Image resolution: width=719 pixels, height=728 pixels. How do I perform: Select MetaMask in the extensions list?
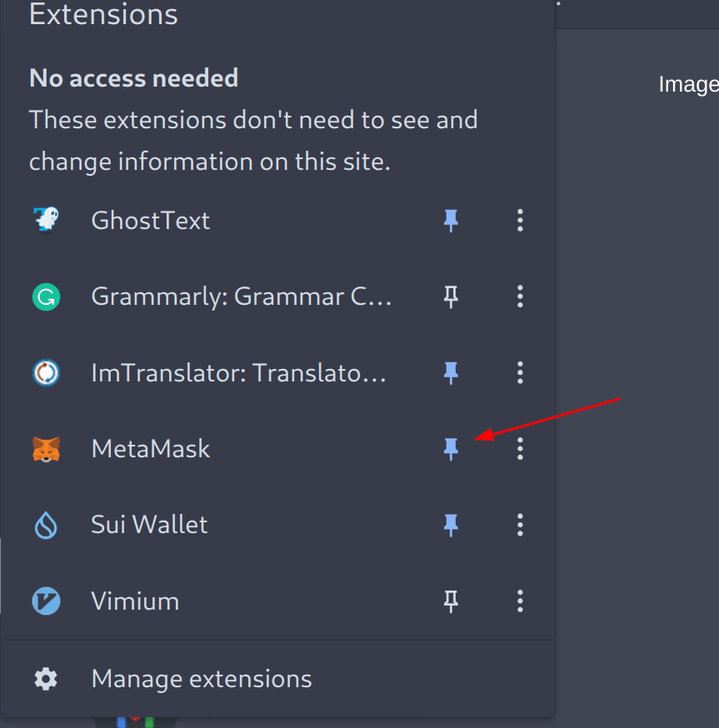tap(151, 449)
